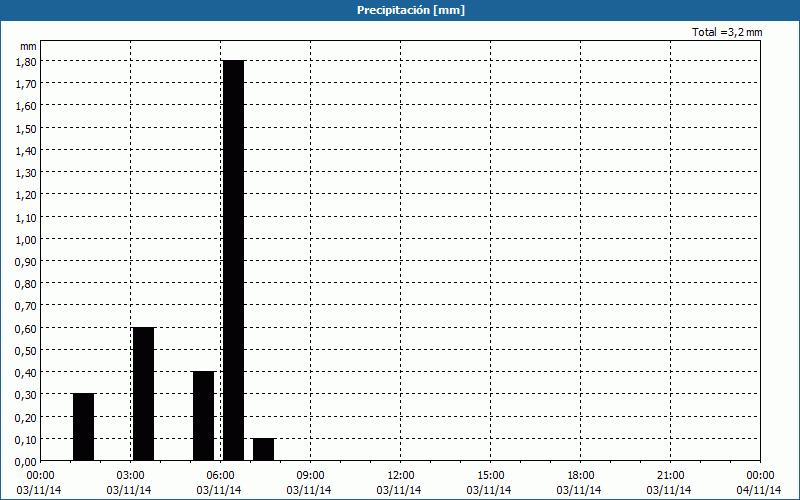Click the 0,60 y-axis value
Image resolution: width=800 pixels, height=500 pixels.
click(26, 328)
